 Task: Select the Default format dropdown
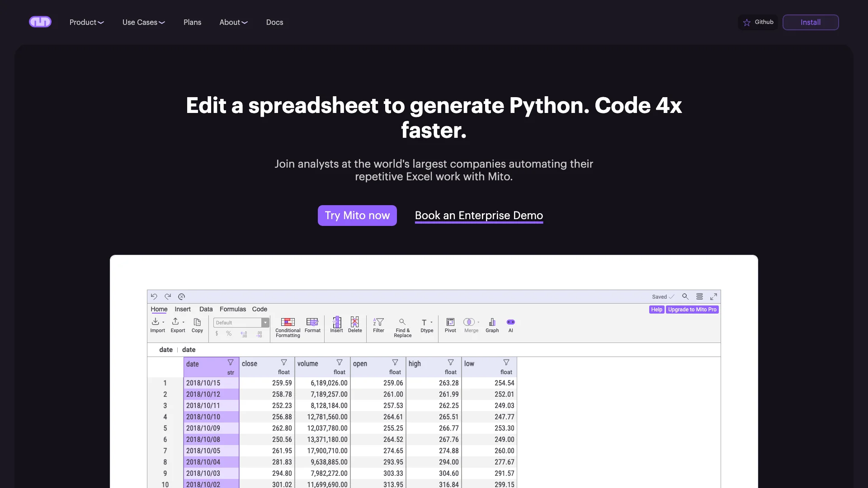point(240,322)
